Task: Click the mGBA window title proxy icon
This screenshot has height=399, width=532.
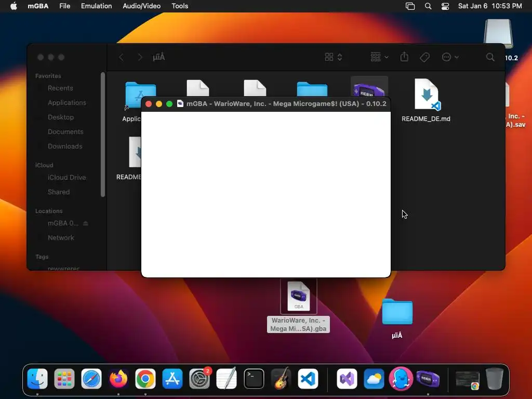Action: click(180, 104)
